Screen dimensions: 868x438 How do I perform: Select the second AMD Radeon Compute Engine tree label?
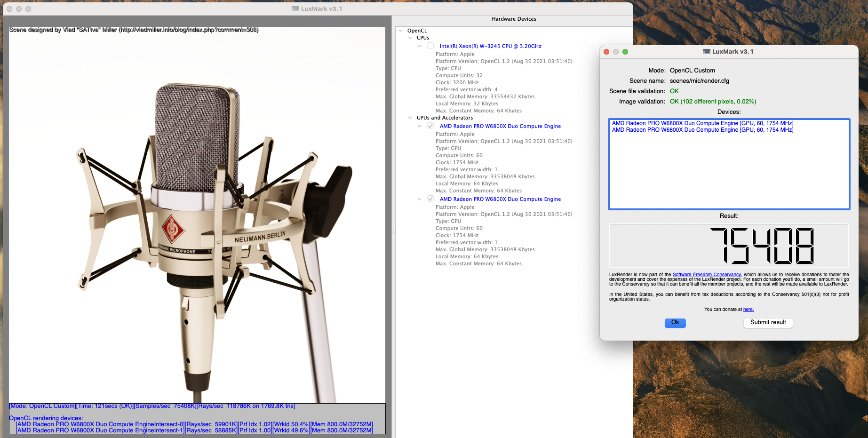pyautogui.click(x=500, y=199)
